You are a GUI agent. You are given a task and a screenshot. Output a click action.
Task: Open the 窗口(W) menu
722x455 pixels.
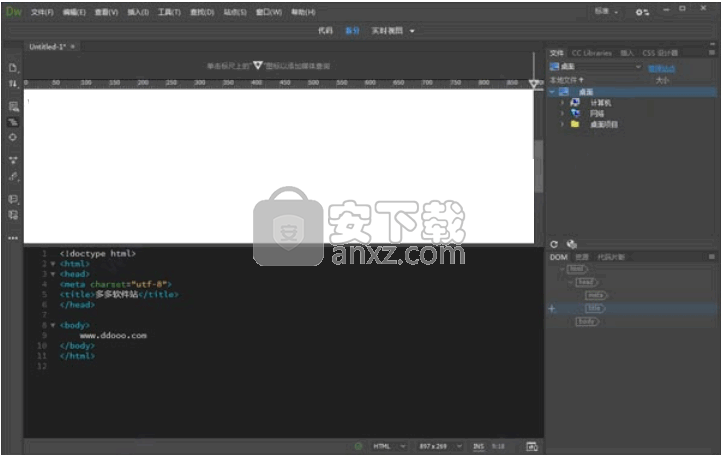pyautogui.click(x=268, y=12)
